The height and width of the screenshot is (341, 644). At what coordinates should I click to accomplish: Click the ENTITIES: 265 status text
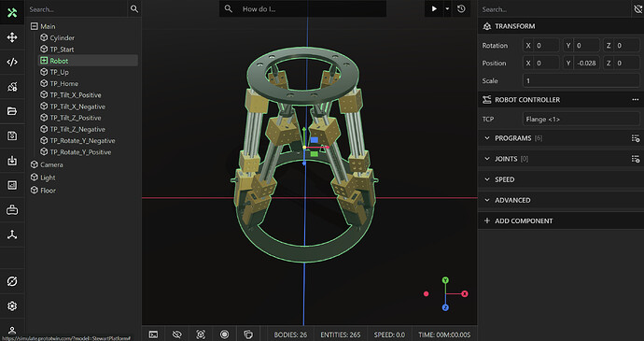341,334
